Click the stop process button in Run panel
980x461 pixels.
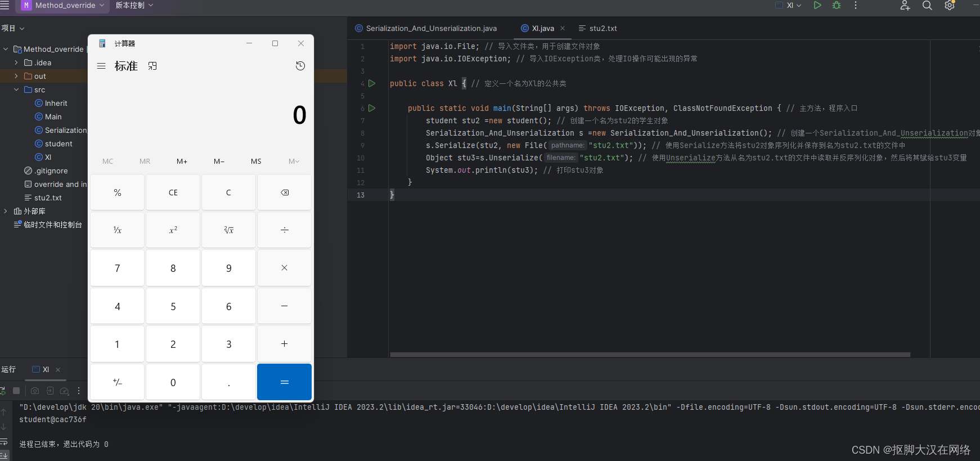point(16,391)
